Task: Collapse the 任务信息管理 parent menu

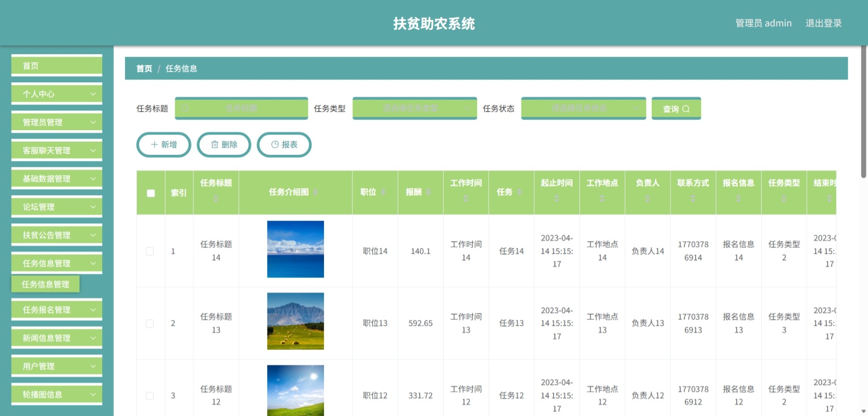Action: (57, 263)
